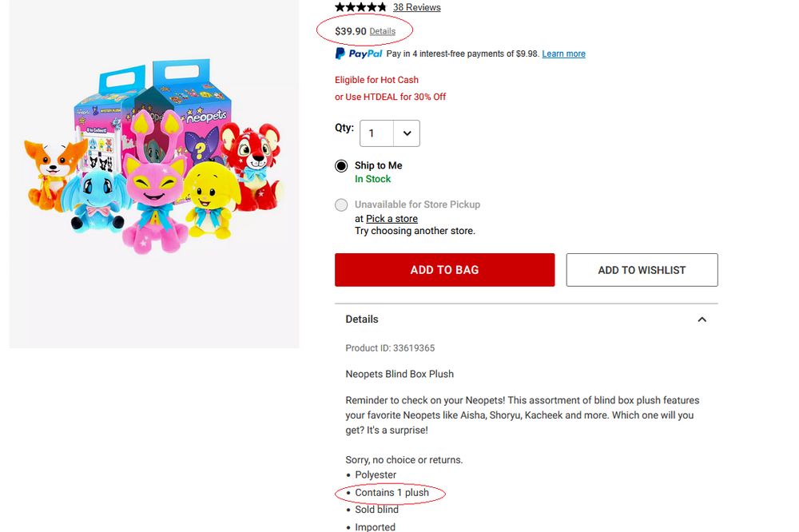Click the green In Stock label
The width and height of the screenshot is (799, 532).
pyautogui.click(x=372, y=179)
